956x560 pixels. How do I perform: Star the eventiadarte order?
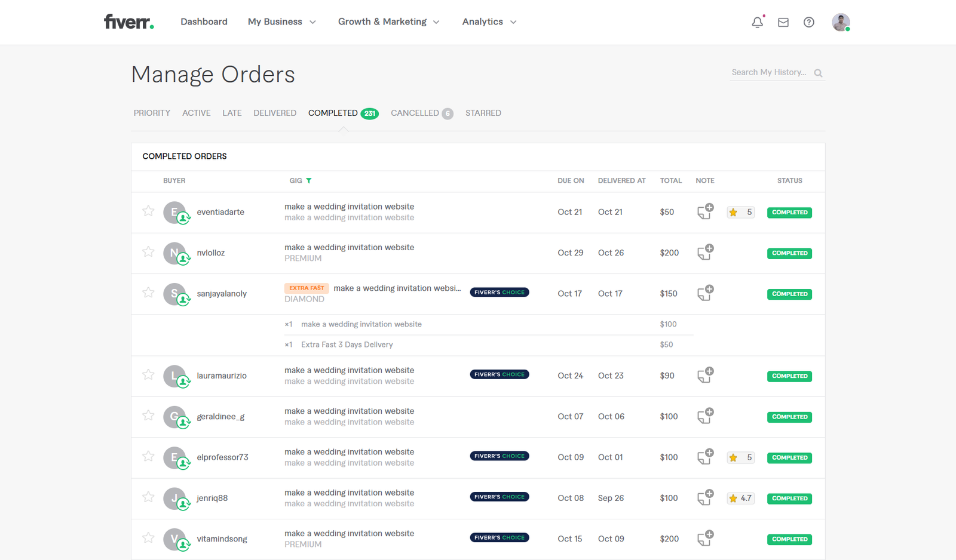148,211
